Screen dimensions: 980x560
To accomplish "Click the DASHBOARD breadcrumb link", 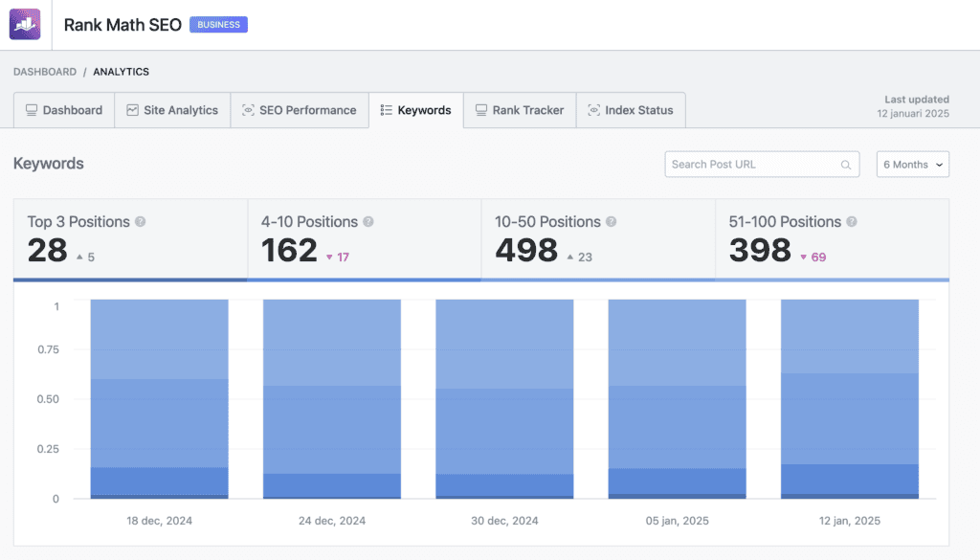I will (45, 72).
